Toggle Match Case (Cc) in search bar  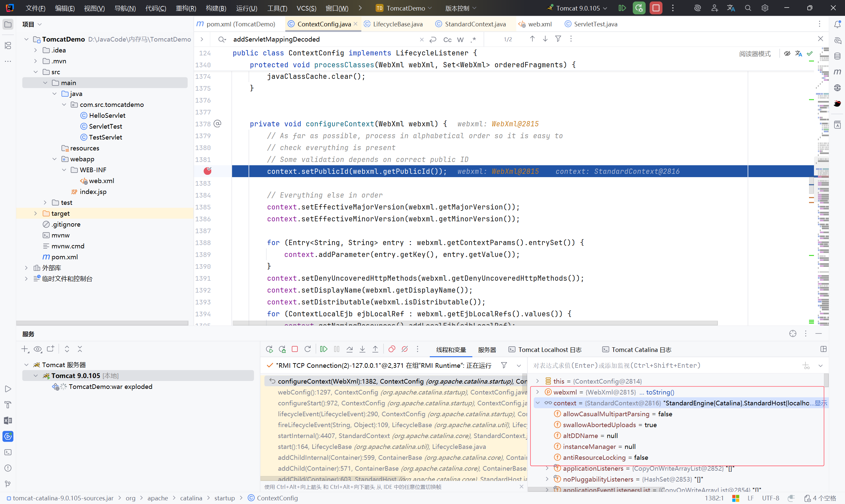[447, 39]
